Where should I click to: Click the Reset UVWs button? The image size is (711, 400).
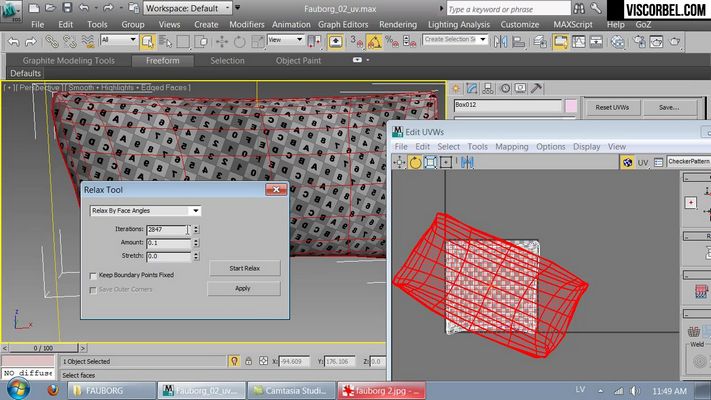coord(612,107)
